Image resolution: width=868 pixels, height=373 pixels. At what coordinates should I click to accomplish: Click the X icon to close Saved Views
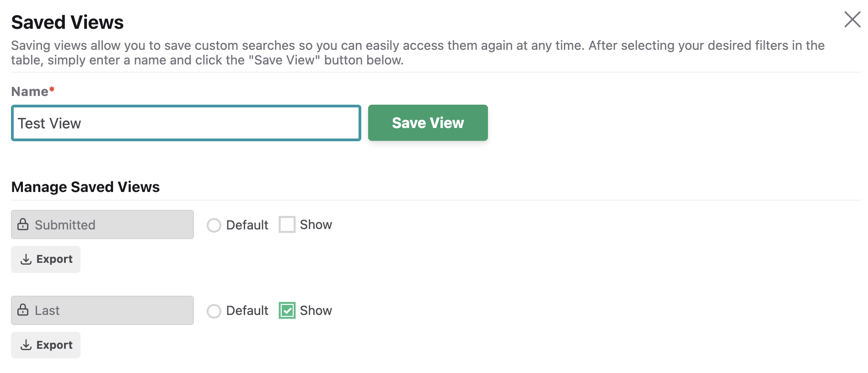tap(852, 19)
